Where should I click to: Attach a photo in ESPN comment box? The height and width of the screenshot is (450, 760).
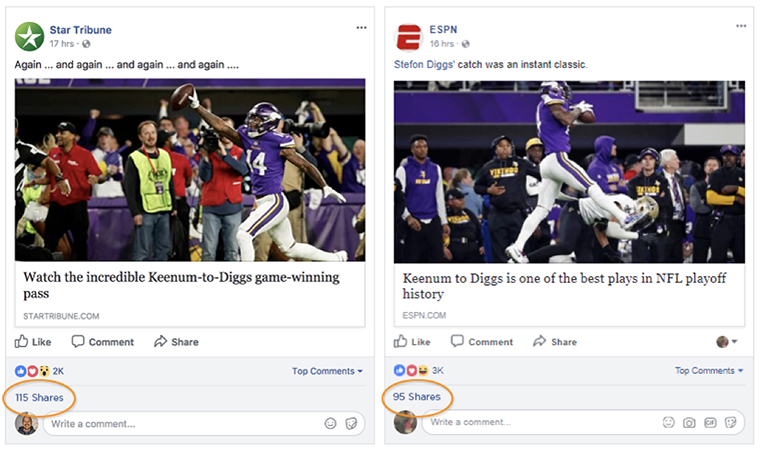coord(689,423)
